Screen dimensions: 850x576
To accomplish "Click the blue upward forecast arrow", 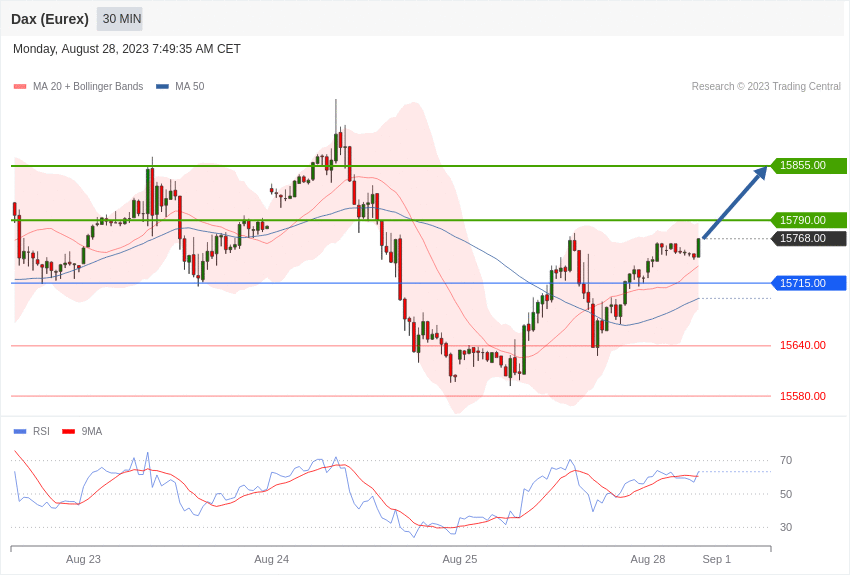I will [735, 202].
